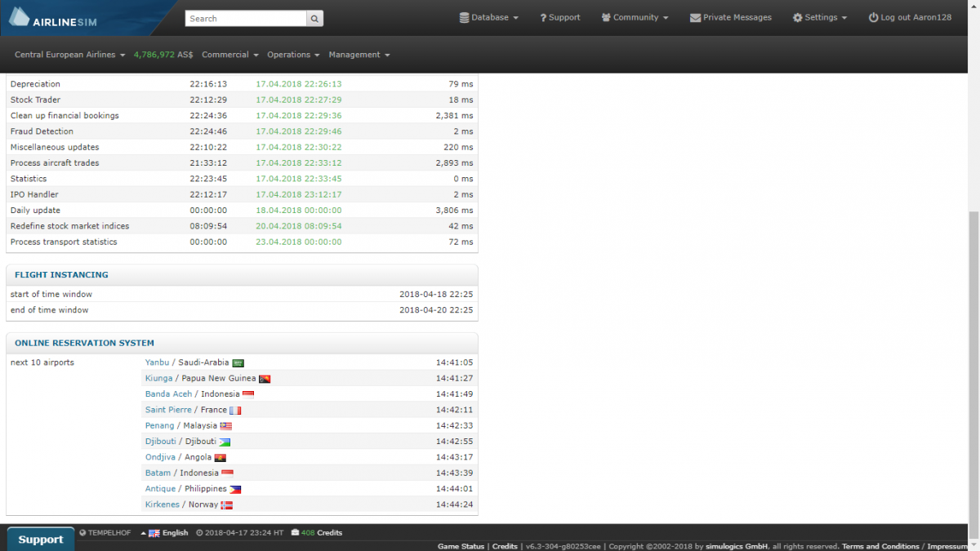Open the Djibouti airport link
Viewport: 980px width, 551px height.
click(x=161, y=442)
